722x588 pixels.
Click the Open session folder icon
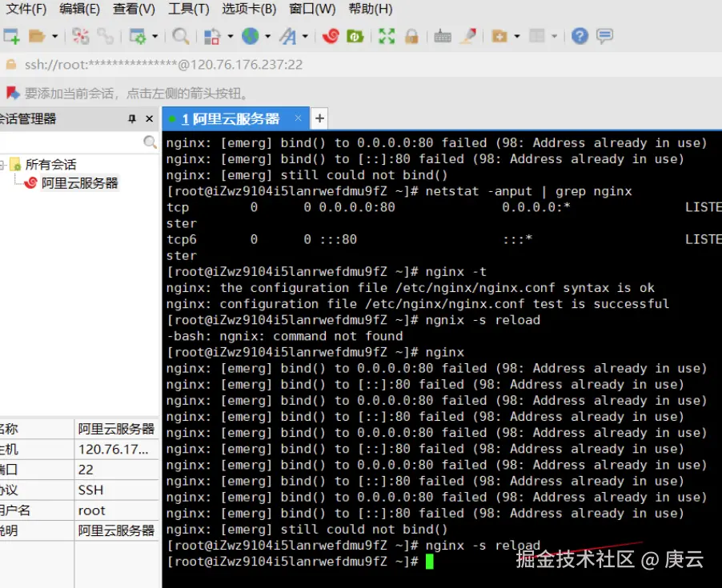(36, 36)
